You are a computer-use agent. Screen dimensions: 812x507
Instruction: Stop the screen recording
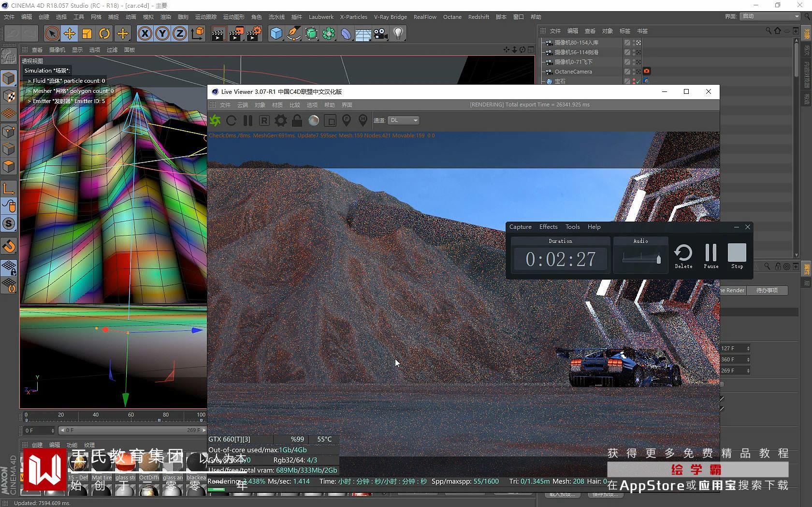coord(737,256)
